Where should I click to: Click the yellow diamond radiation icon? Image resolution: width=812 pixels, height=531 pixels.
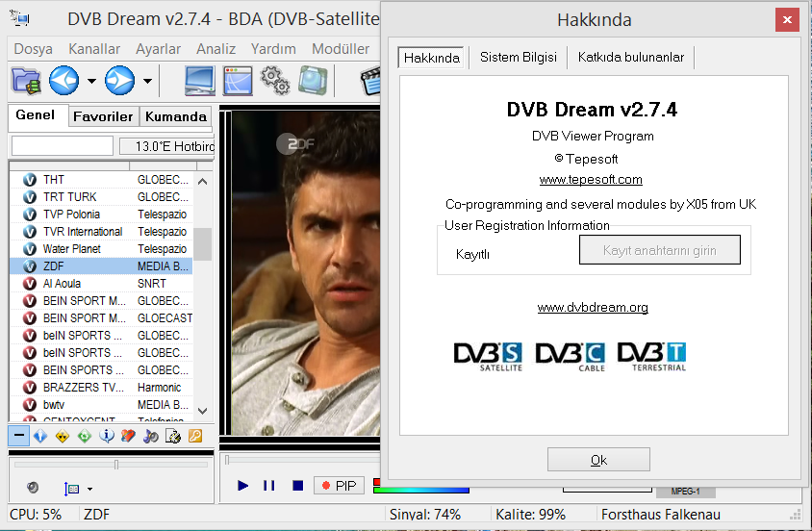[63, 437]
